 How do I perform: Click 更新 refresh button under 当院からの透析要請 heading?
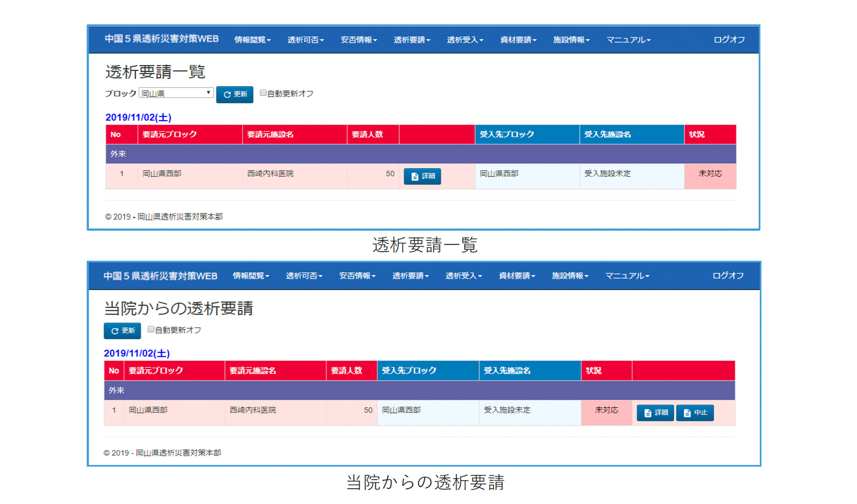(x=122, y=331)
